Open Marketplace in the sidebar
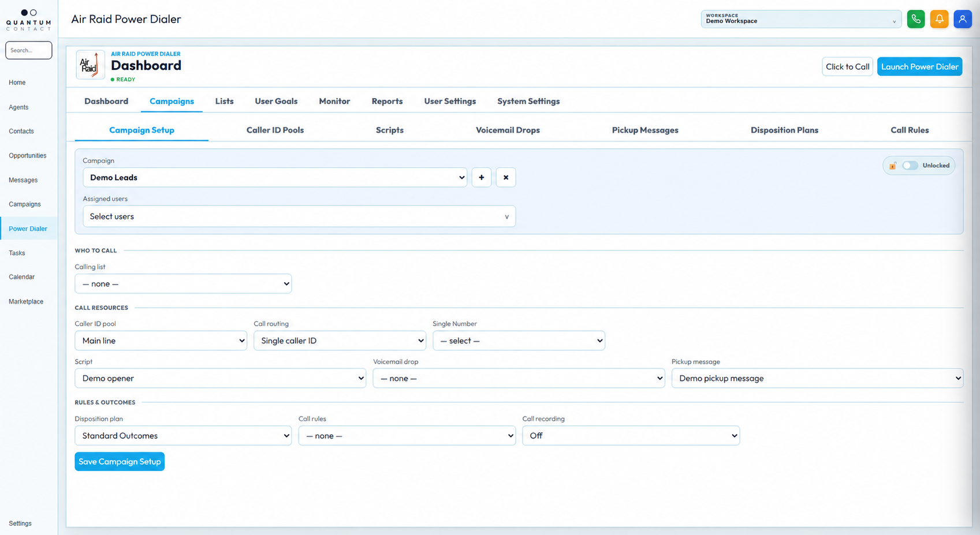Image resolution: width=980 pixels, height=535 pixels. pos(26,301)
